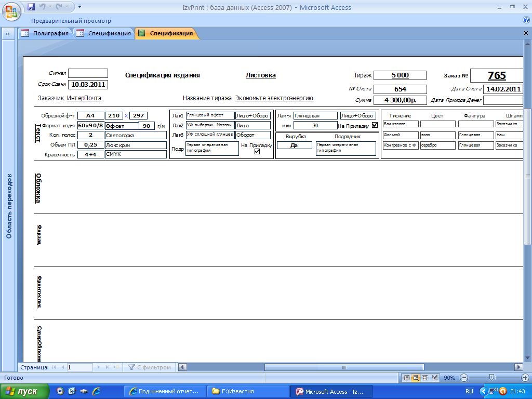The image size is (532, 399).
Task: Click the Save floppy disk icon
Action: (x=31, y=6)
